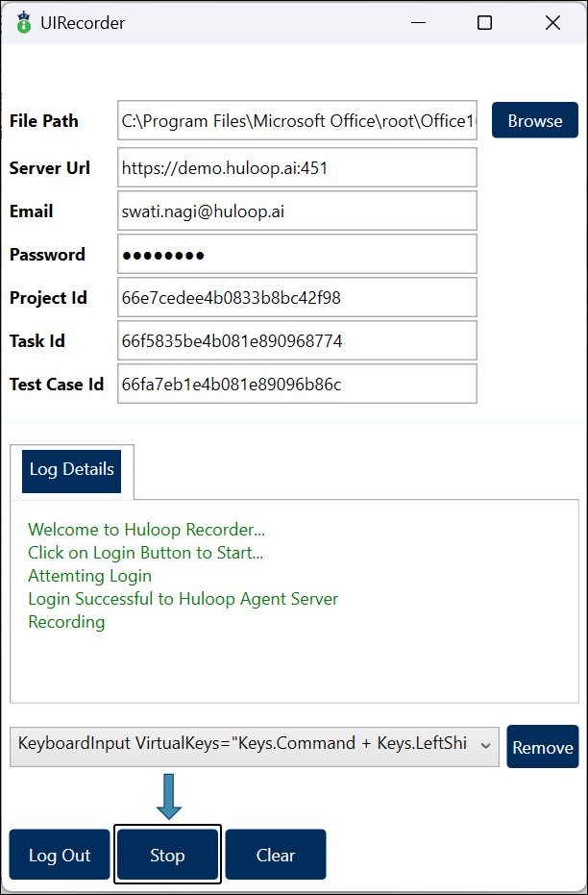Screen dimensions: 588x895
Task: Focus the Test Case Id field
Action: click(297, 385)
